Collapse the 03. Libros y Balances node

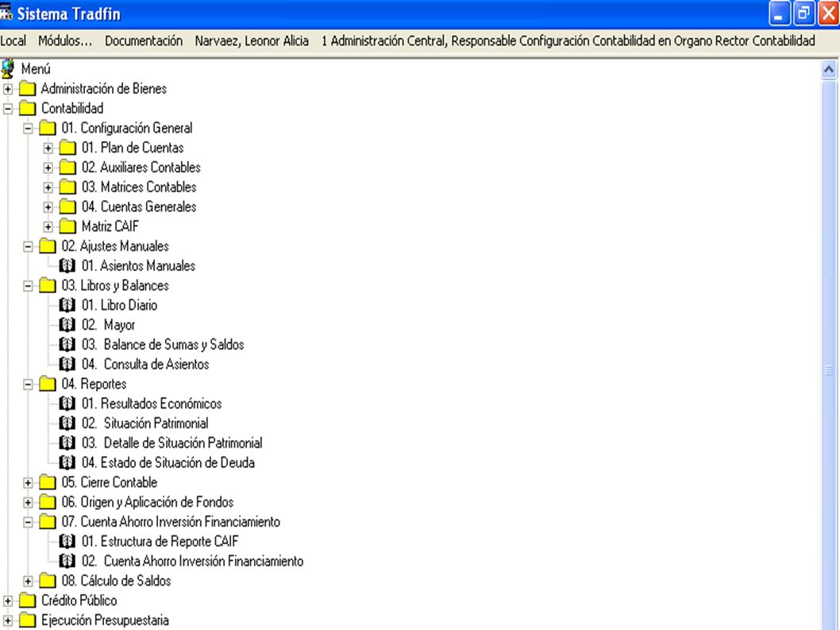click(x=28, y=286)
